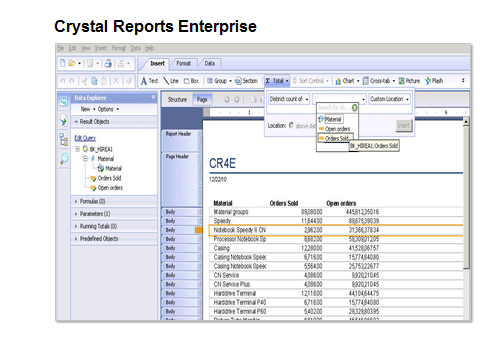Click the Export icon in toolbar
The width and height of the screenshot is (480, 360).
(x=121, y=63)
